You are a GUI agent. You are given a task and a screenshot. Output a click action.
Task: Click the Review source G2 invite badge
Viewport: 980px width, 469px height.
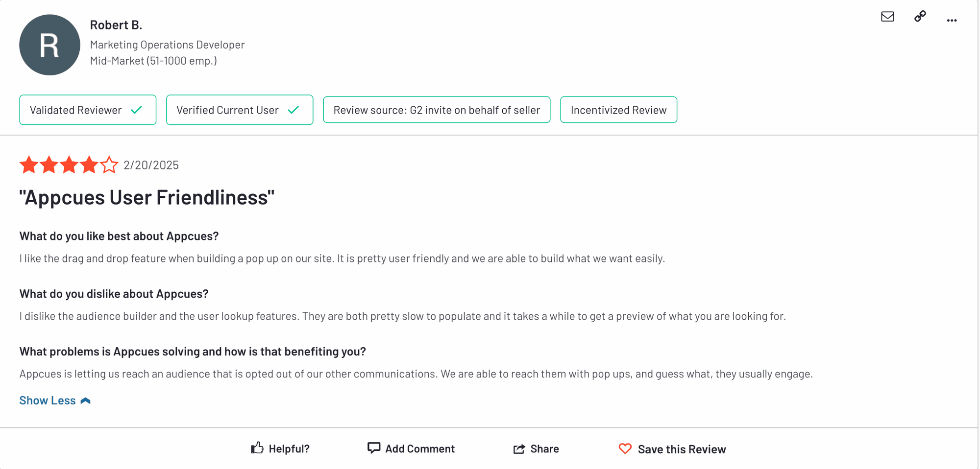coord(437,110)
